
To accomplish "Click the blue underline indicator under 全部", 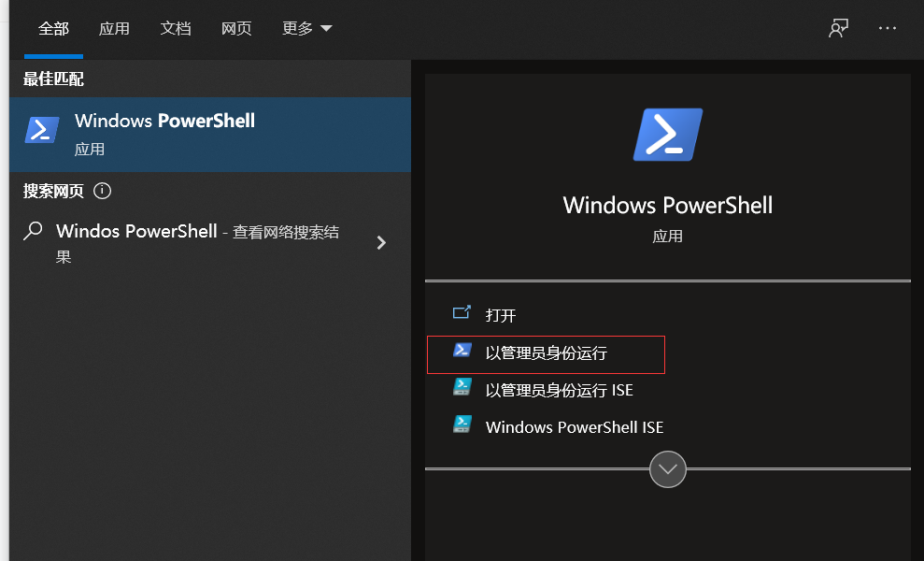I will point(53,54).
